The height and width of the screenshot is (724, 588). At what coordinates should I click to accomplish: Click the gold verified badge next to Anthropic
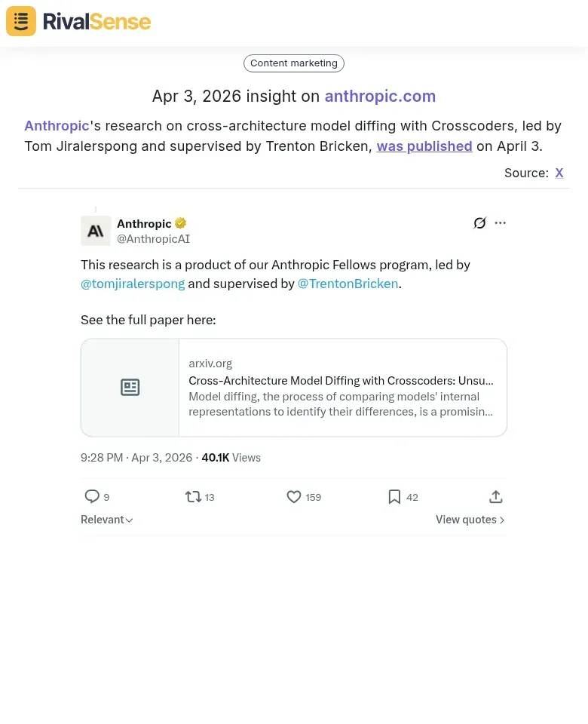pos(180,222)
